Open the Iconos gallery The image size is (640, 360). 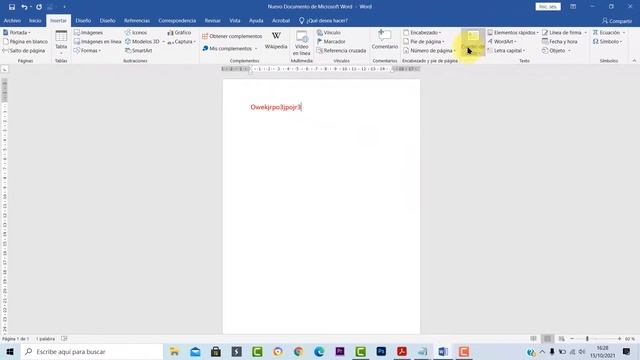point(136,32)
